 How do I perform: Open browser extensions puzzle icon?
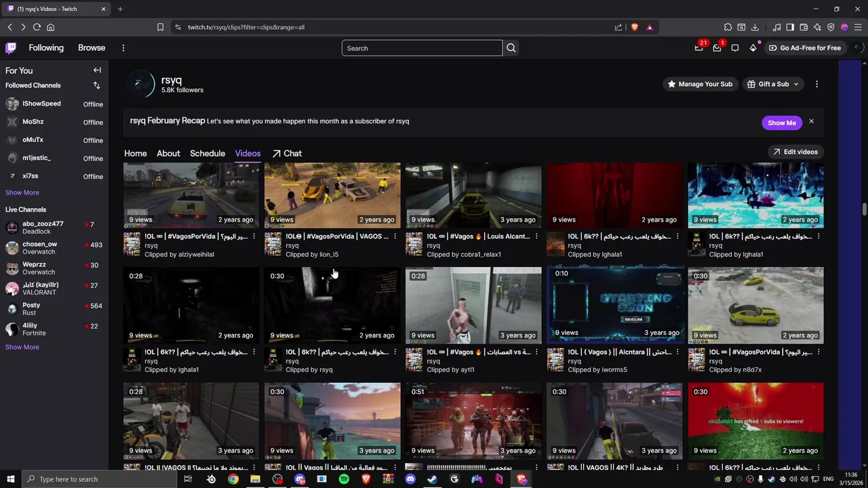click(x=728, y=27)
